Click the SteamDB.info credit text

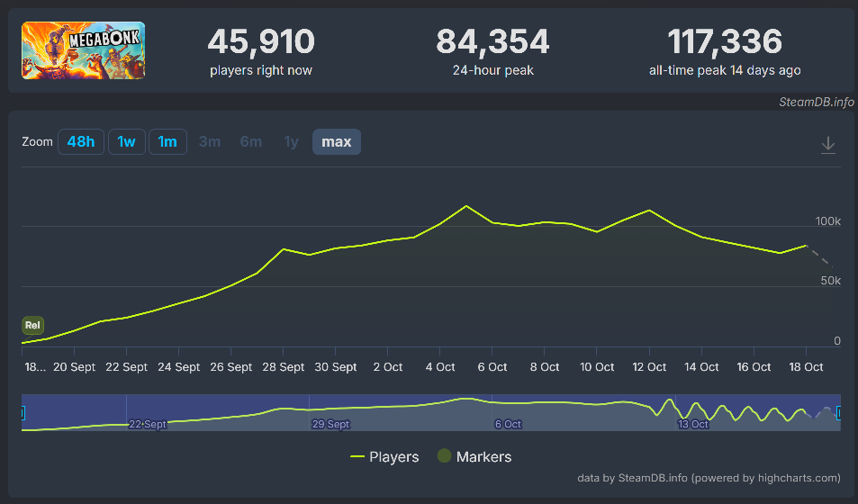[817, 102]
